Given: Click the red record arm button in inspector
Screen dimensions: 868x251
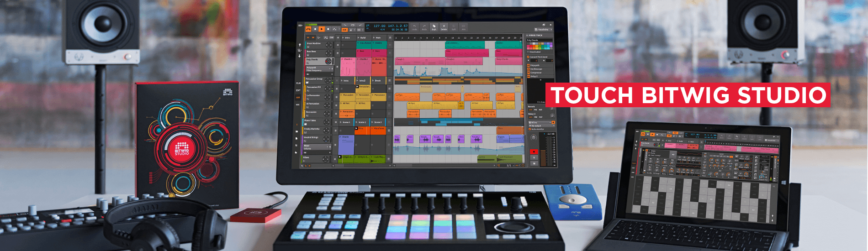Looking at the screenshot, I should click(x=534, y=152).
